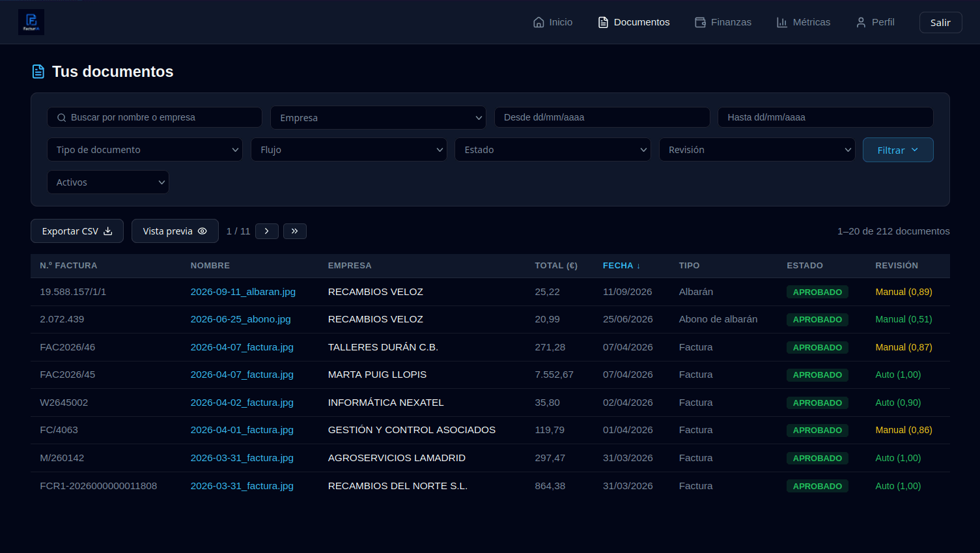Go to Inicio home icon
Image resolution: width=980 pixels, height=553 pixels.
tap(539, 22)
